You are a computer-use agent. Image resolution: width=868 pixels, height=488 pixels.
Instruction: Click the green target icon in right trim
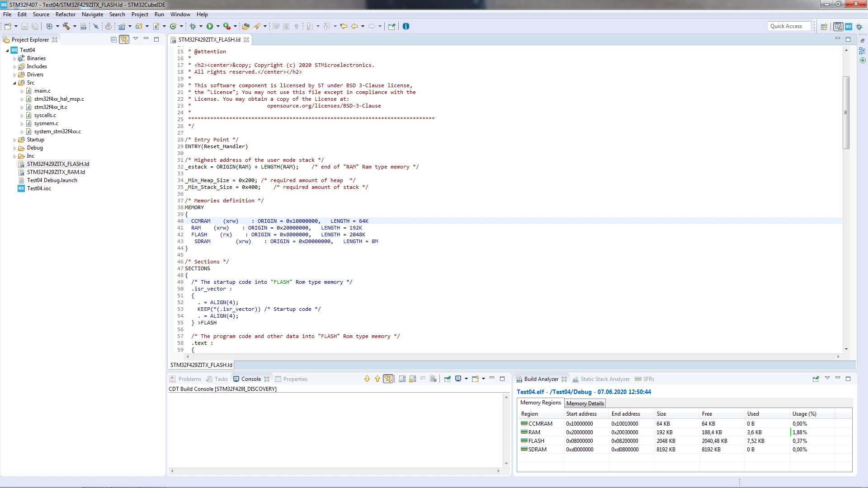(x=863, y=61)
